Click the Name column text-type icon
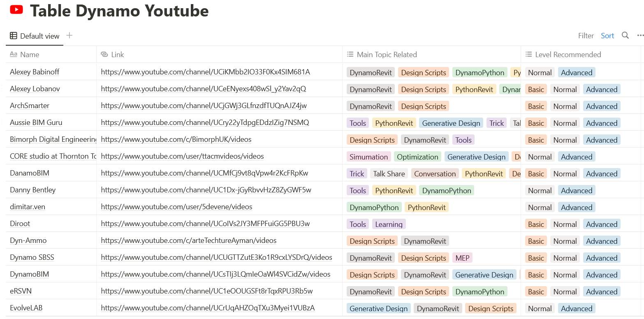Image resolution: width=644 pixels, height=319 pixels. click(14, 54)
